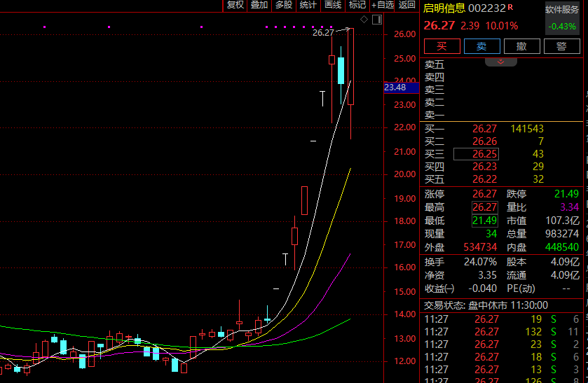This screenshot has height=383, width=588.
Task: Open the 复权 adjustment menu
Action: pos(235,5)
